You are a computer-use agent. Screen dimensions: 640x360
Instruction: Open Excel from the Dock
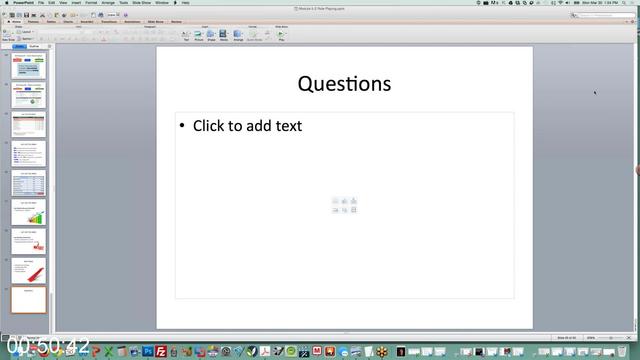109,351
